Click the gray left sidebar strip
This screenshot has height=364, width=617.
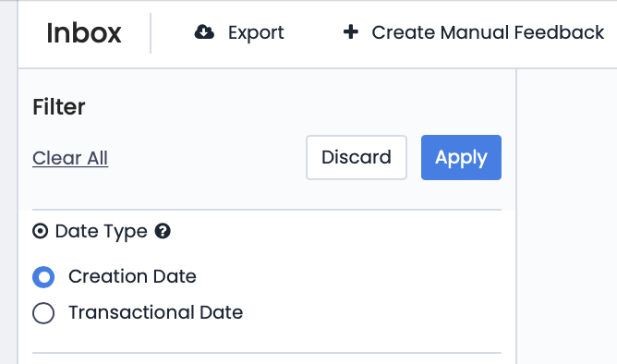(8, 182)
